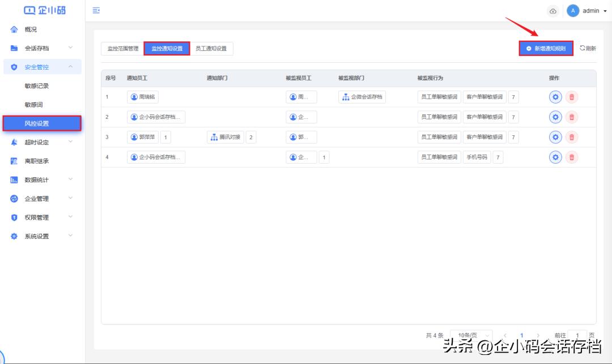Open the admin account dropdown arrow
The height and width of the screenshot is (364, 612).
[605, 11]
